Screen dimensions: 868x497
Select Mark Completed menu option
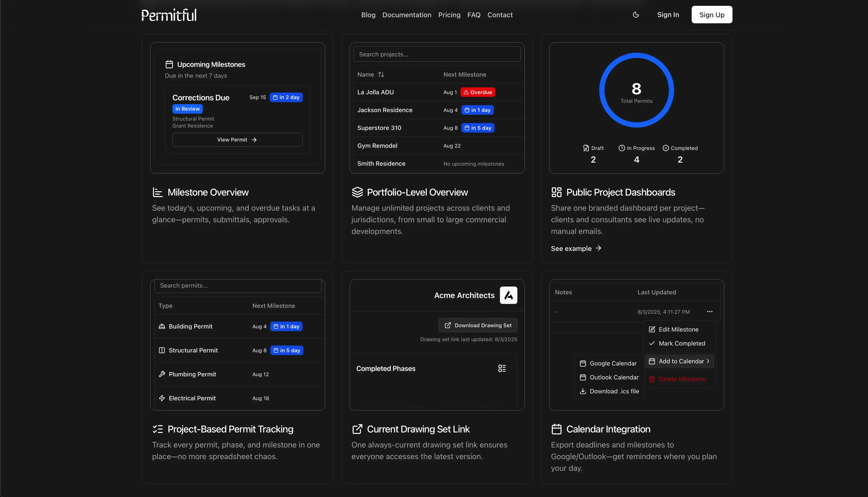(681, 343)
